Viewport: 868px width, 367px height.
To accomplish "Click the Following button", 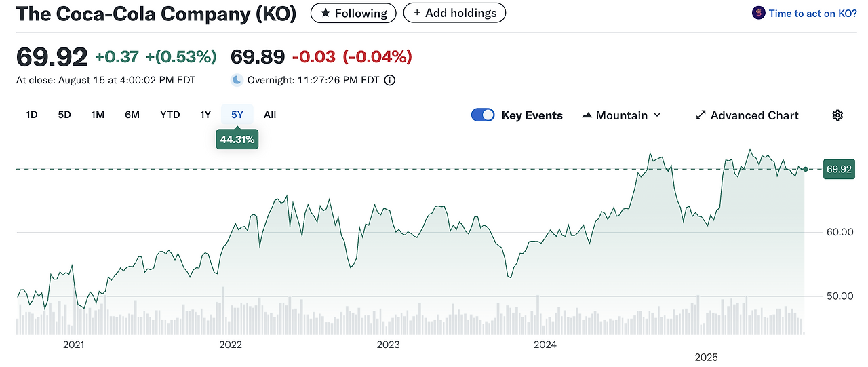I will [x=353, y=13].
